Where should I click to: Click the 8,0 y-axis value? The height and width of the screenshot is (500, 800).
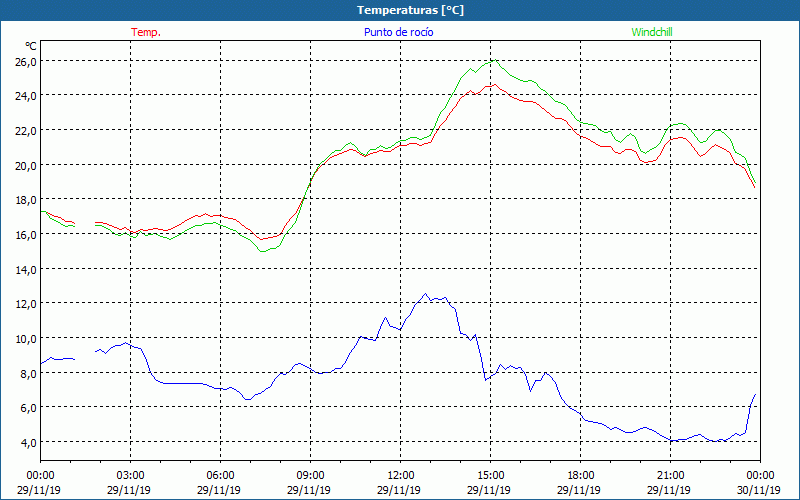(x=29, y=373)
